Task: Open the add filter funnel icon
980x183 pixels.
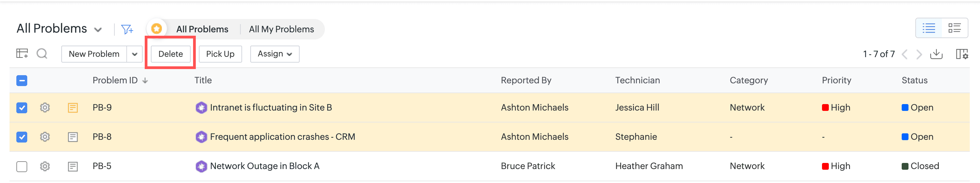Action: point(127,29)
